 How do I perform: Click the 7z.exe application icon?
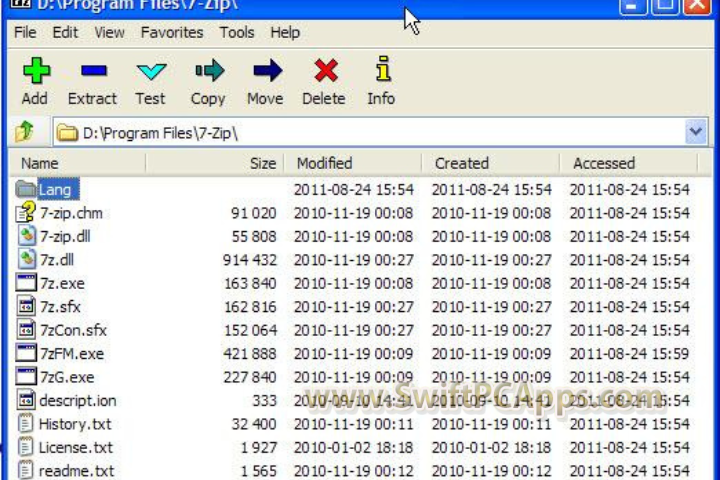(26, 282)
